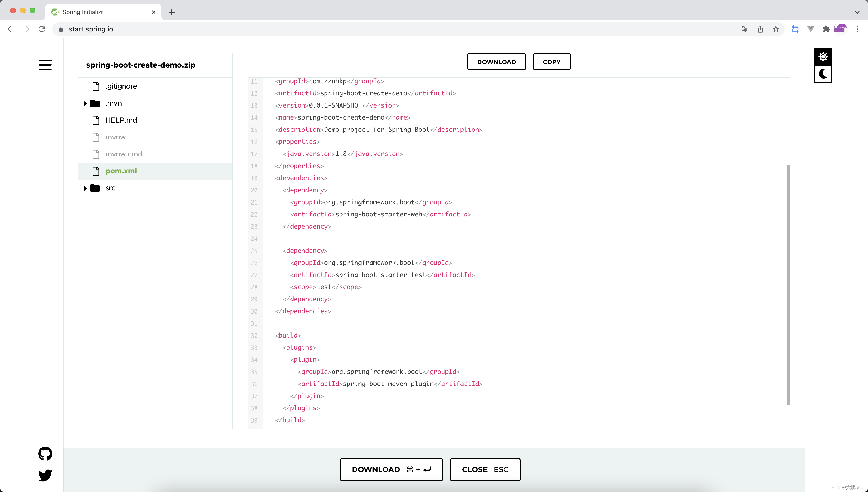The height and width of the screenshot is (492, 868).
Task: Click spring-boot-maven-plugin artifactId on line 36
Action: point(390,384)
